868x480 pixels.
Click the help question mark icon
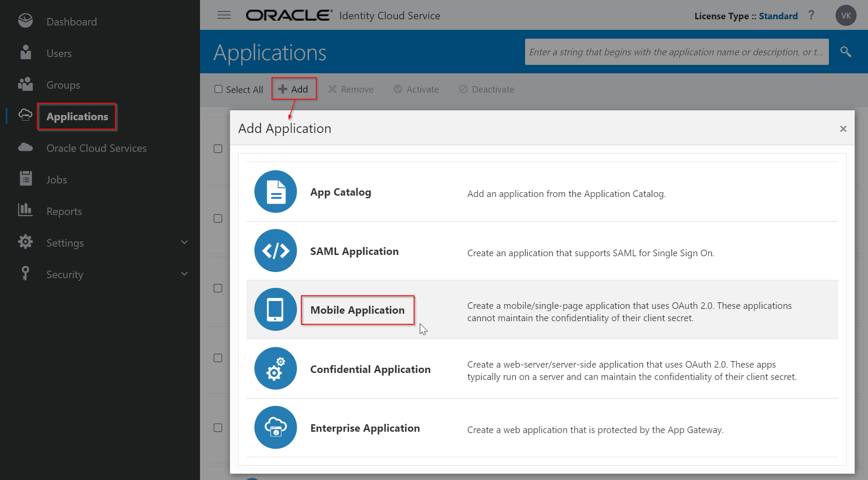tap(811, 15)
